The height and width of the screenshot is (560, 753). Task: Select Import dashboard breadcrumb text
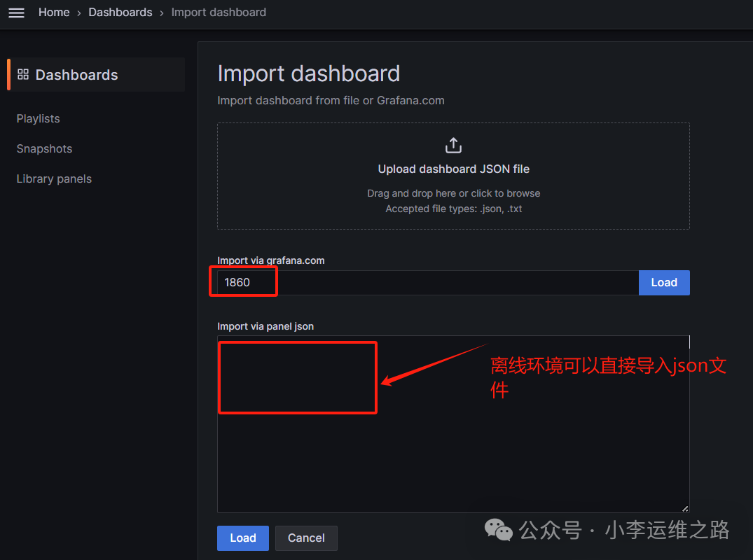[x=219, y=13]
